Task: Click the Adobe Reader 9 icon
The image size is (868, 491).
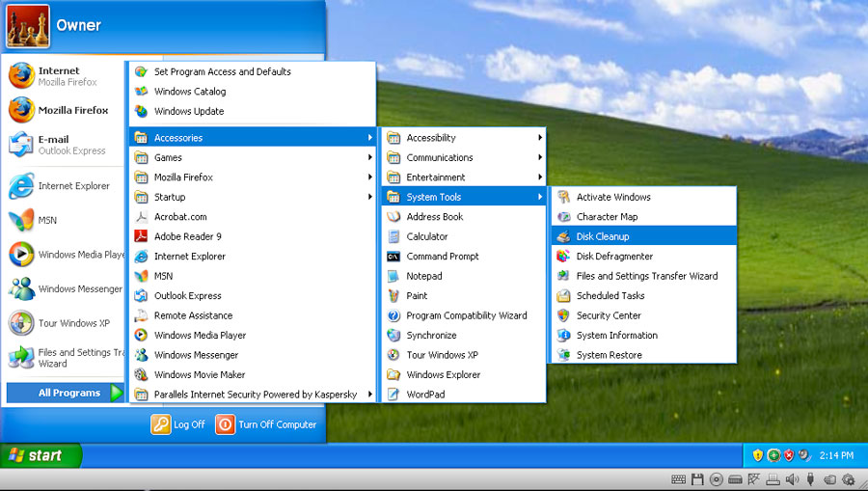Action: point(141,236)
